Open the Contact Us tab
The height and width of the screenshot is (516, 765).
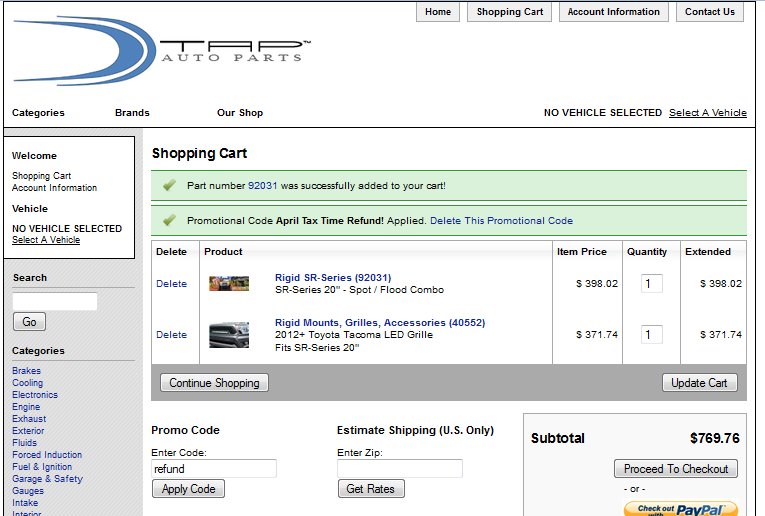709,12
